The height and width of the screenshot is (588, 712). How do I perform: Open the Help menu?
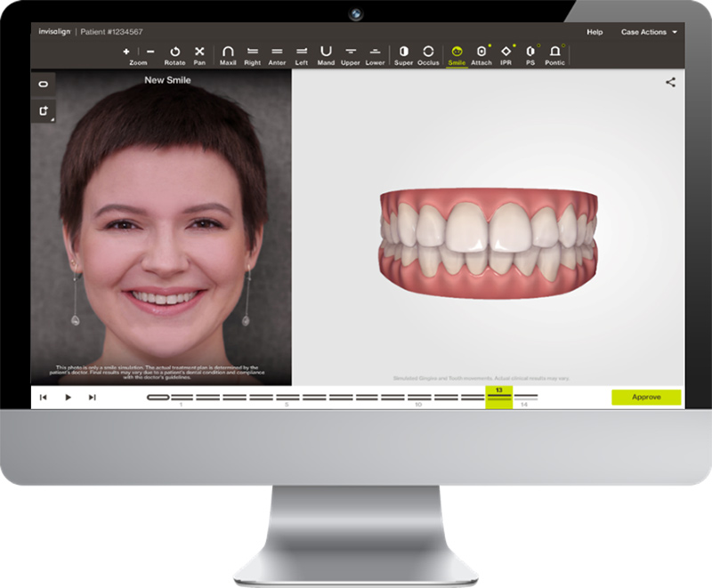click(x=595, y=32)
